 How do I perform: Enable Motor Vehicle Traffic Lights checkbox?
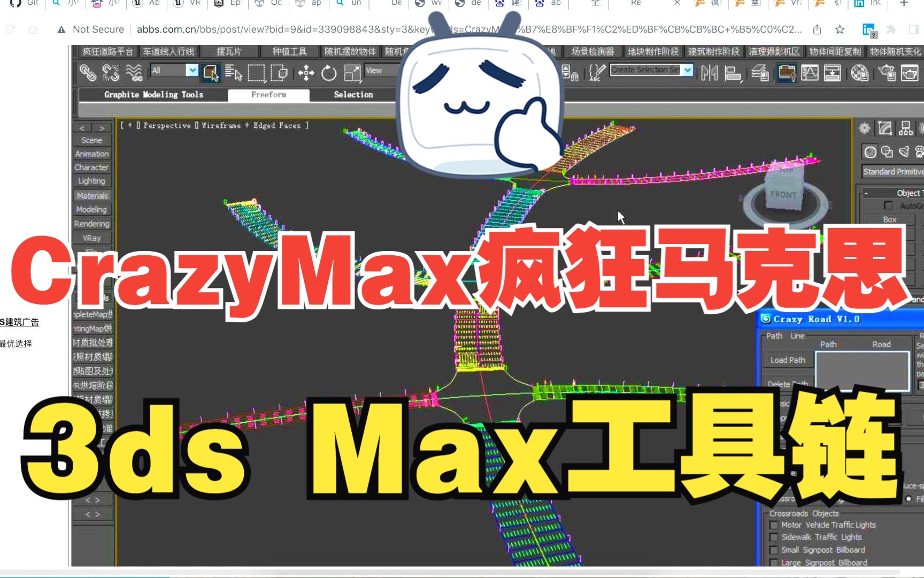(x=774, y=525)
